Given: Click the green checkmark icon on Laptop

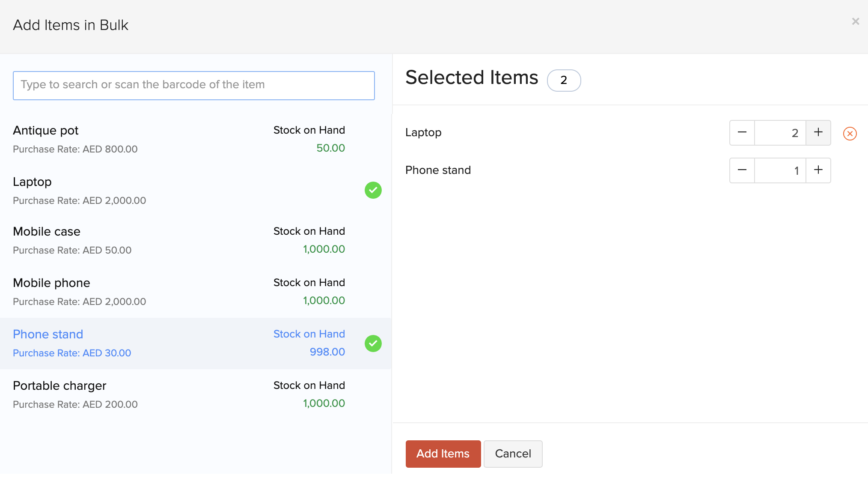Looking at the screenshot, I should pyautogui.click(x=373, y=190).
